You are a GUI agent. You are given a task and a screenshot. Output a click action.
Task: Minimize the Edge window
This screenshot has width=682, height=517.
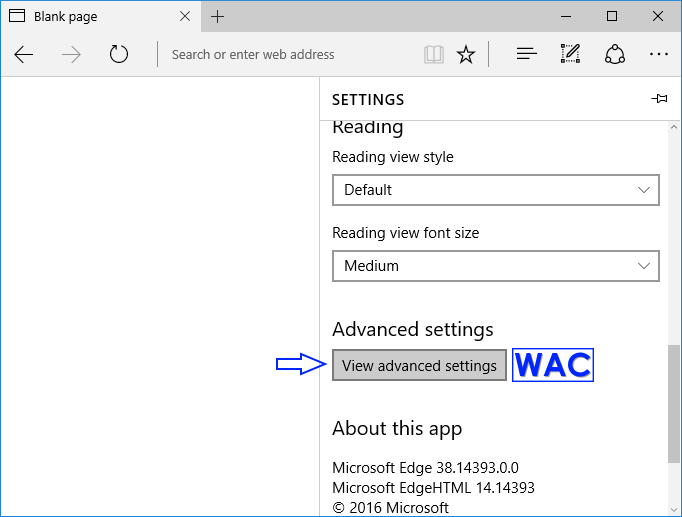pyautogui.click(x=566, y=17)
